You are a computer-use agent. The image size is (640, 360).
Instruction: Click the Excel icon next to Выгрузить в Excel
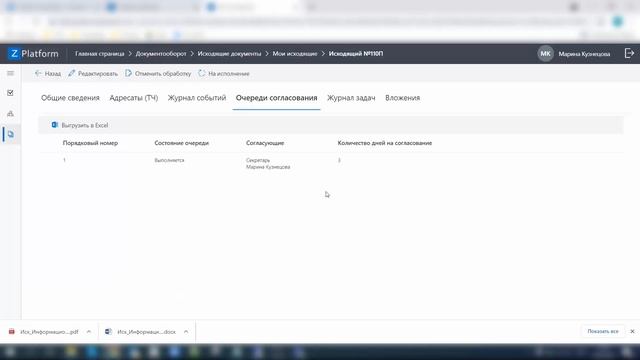tap(54, 125)
